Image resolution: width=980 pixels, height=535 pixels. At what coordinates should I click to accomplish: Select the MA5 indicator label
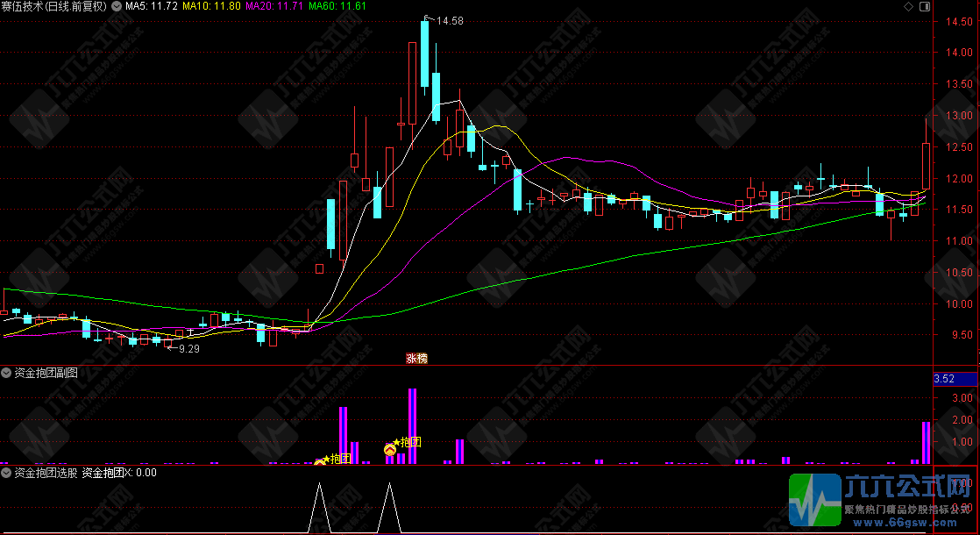point(152,6)
